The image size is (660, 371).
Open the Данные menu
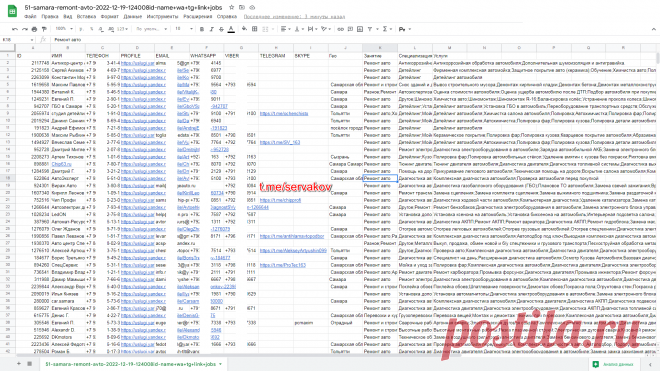(133, 17)
